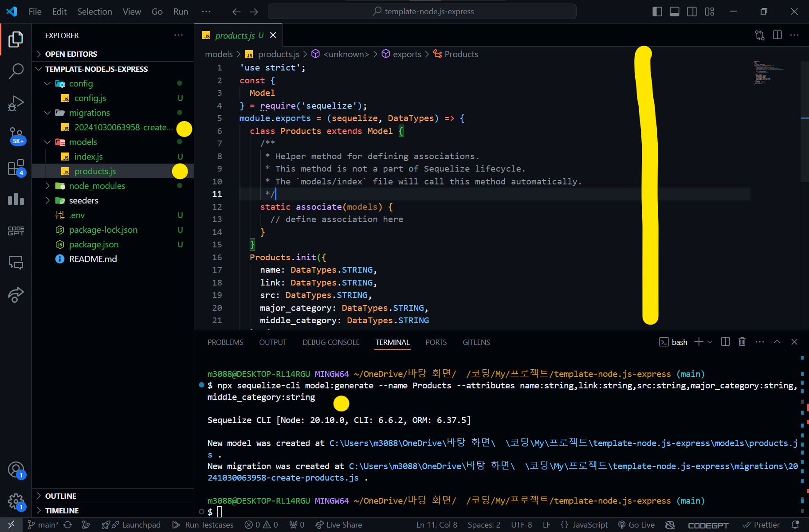Open the Edit menu
809x532 pixels.
click(59, 12)
